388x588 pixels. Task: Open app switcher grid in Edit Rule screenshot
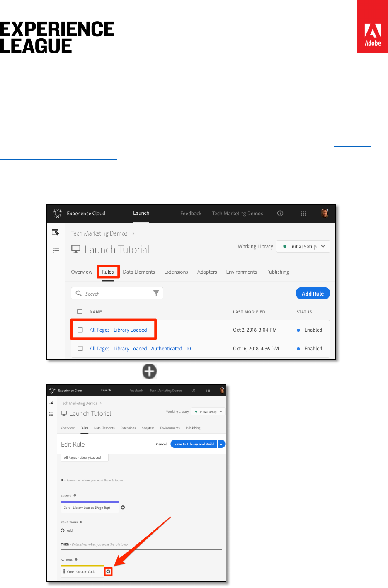point(208,390)
